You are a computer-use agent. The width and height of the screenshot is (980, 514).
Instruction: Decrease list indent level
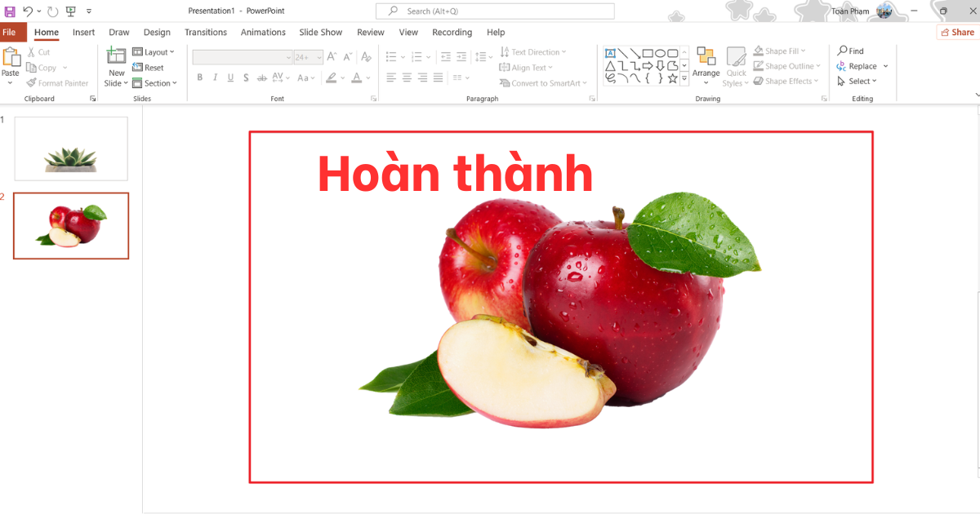[x=444, y=56]
